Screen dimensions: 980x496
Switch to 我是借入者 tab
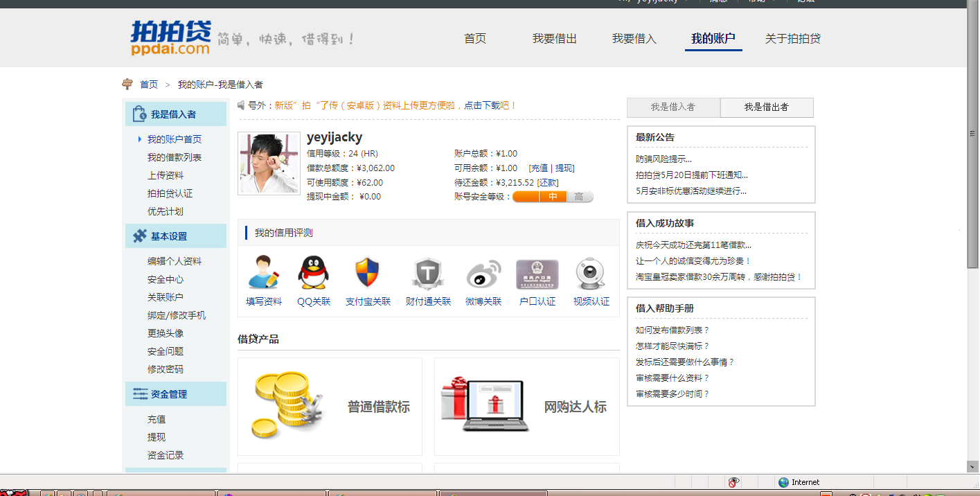coord(672,107)
